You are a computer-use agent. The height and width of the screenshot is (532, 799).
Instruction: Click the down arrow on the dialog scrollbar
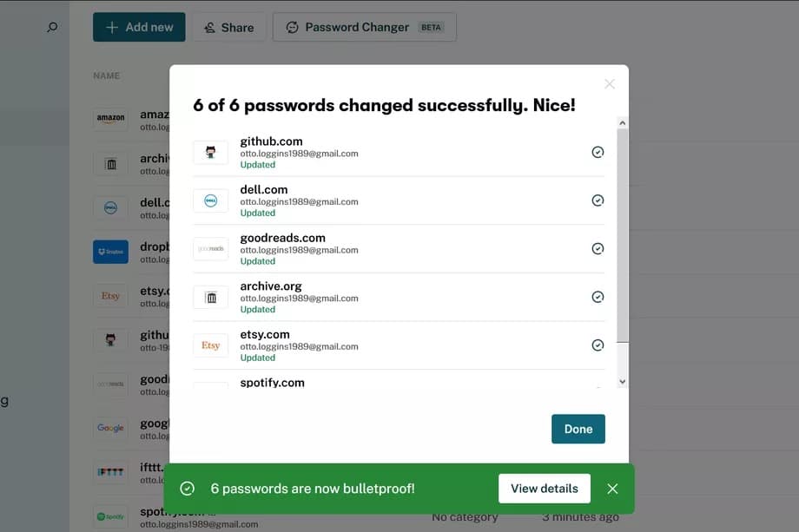coord(622,380)
